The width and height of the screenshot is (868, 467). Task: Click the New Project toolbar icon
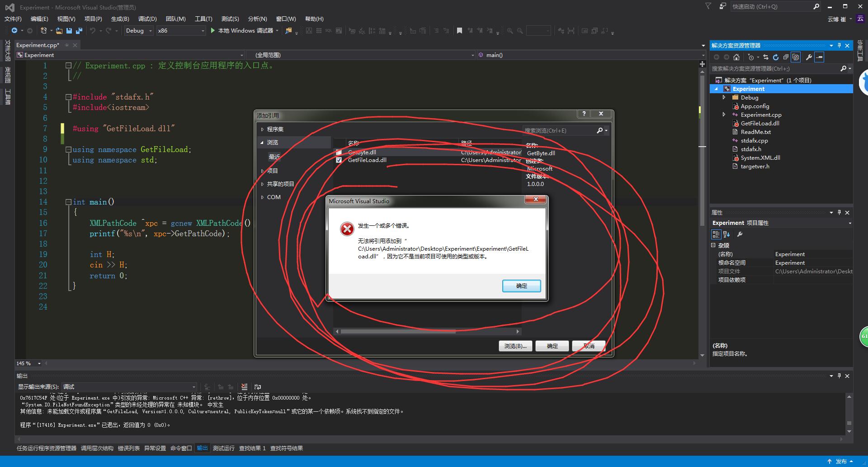pos(43,30)
